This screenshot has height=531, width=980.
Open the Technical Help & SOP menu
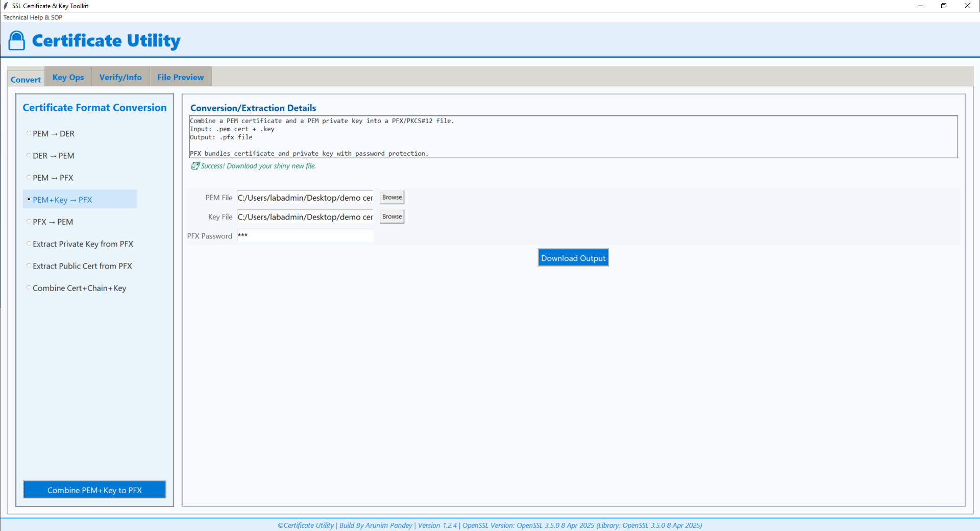[x=33, y=17]
